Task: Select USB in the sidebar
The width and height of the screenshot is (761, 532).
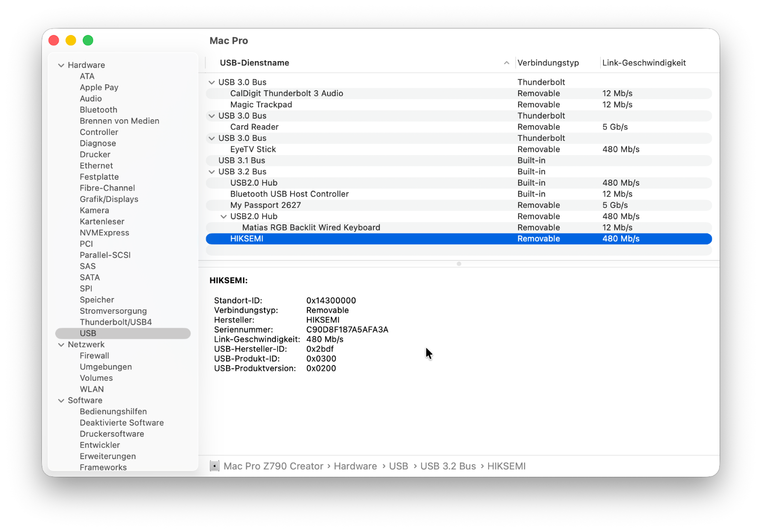Action: click(x=123, y=333)
